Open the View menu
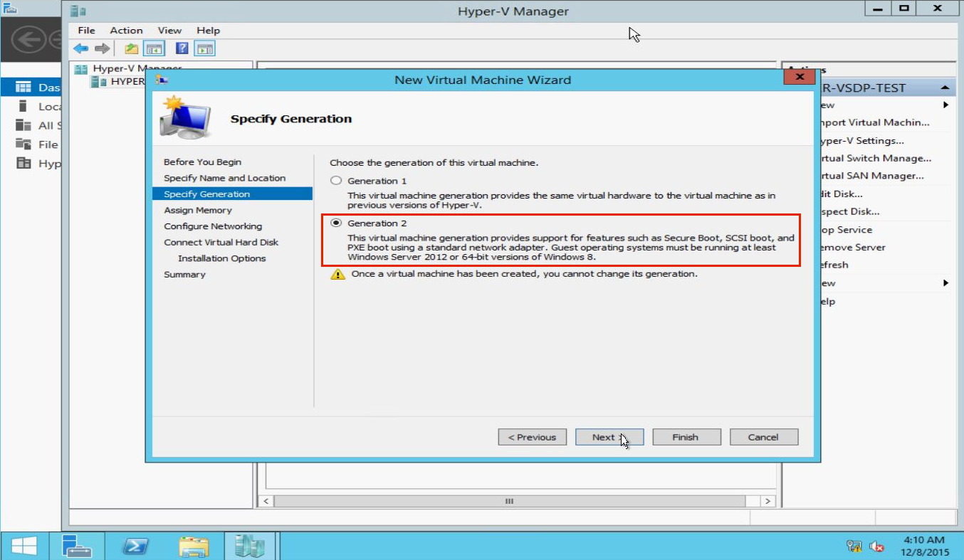Image resolution: width=964 pixels, height=560 pixels. point(170,31)
